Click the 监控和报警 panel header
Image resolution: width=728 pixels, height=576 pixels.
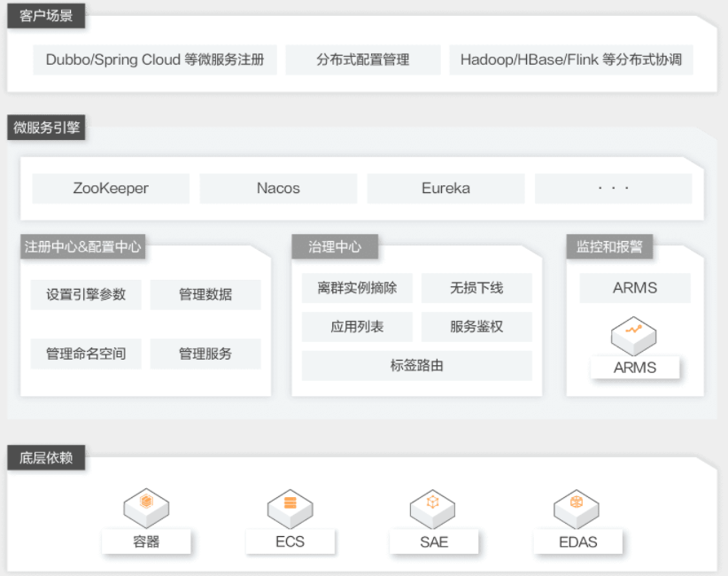[609, 246]
